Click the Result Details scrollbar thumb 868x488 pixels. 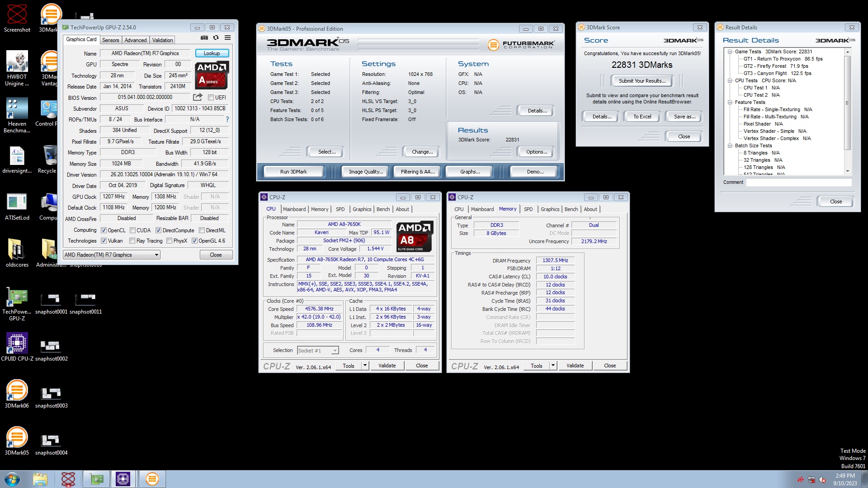848,103
